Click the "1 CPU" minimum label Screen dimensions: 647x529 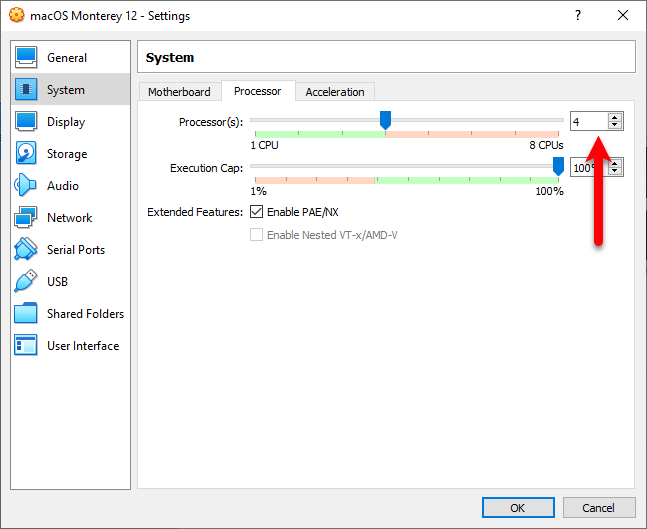coord(264,145)
